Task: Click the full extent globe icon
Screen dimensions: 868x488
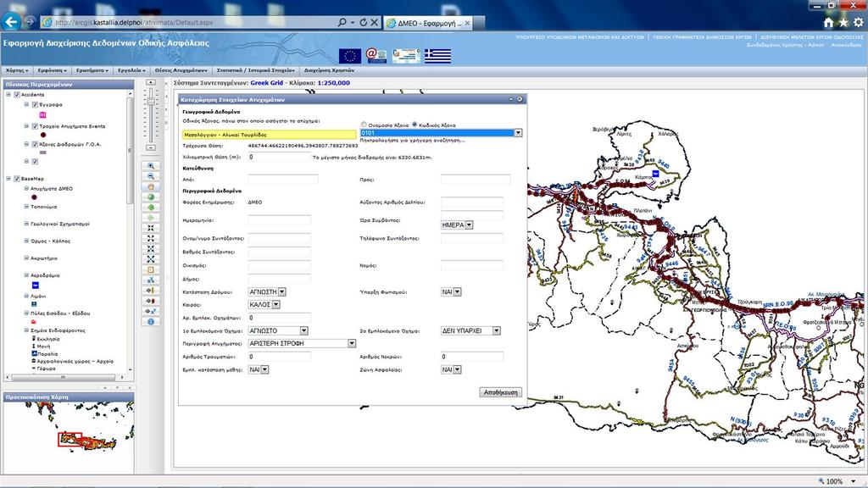Action: (x=151, y=197)
